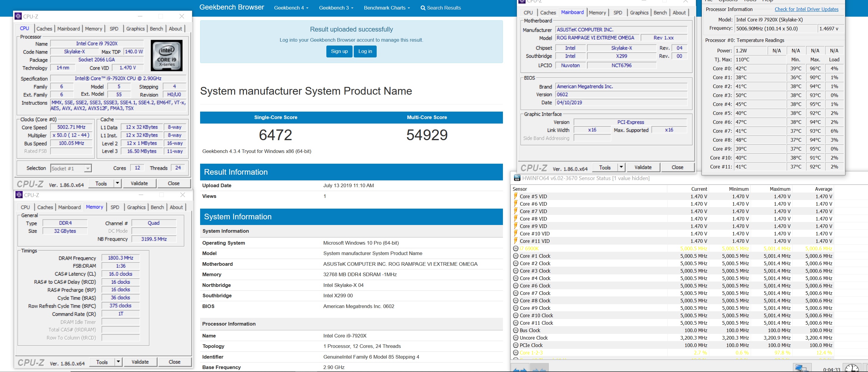Open the Mainboard tab in the CPU-Z CPU window
This screenshot has width=868, height=372.
tap(68, 29)
